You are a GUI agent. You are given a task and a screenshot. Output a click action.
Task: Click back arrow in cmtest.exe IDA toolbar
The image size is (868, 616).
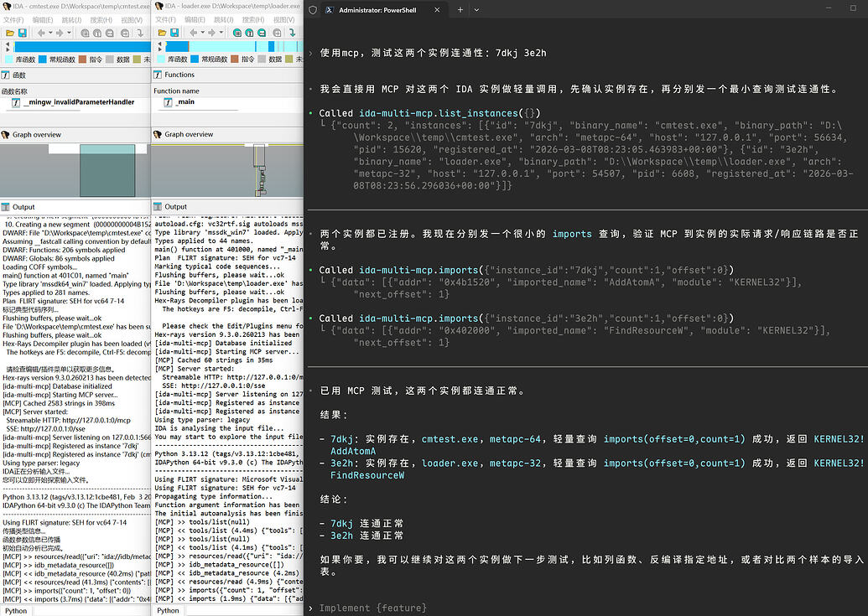[42, 34]
